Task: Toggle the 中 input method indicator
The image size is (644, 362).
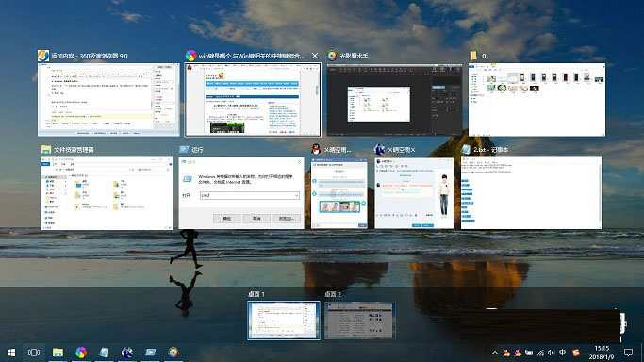Action: click(x=562, y=353)
